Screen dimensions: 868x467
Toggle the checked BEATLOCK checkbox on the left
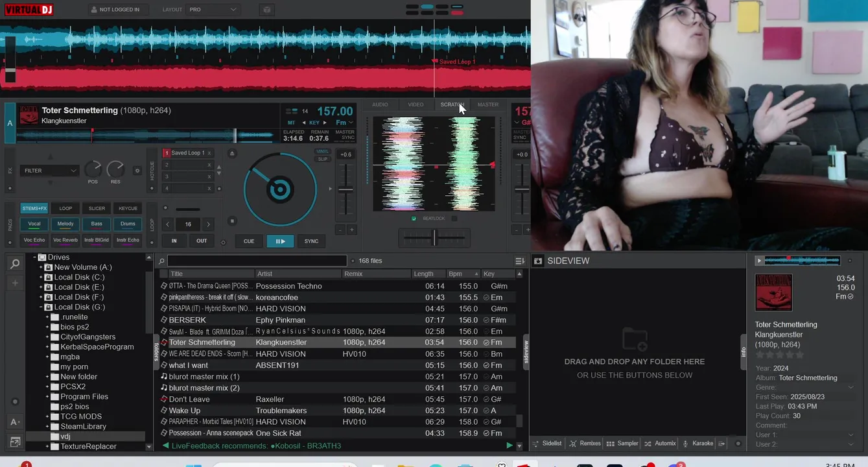click(414, 219)
